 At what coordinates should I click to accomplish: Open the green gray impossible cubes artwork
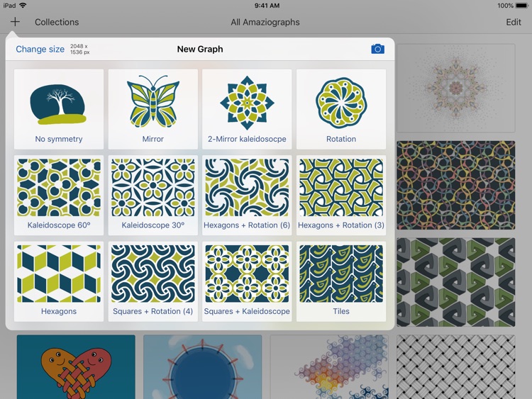tap(456, 282)
